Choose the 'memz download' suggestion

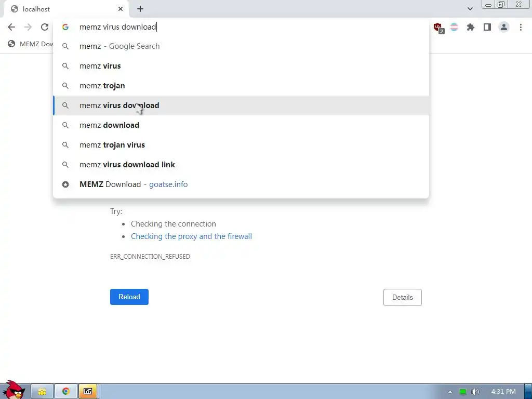coord(241,125)
